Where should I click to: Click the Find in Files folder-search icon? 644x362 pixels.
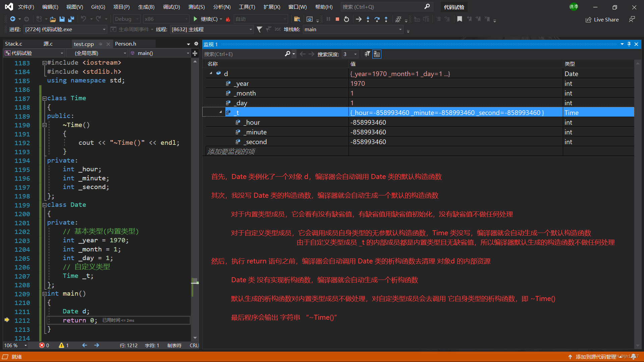tap(297, 19)
